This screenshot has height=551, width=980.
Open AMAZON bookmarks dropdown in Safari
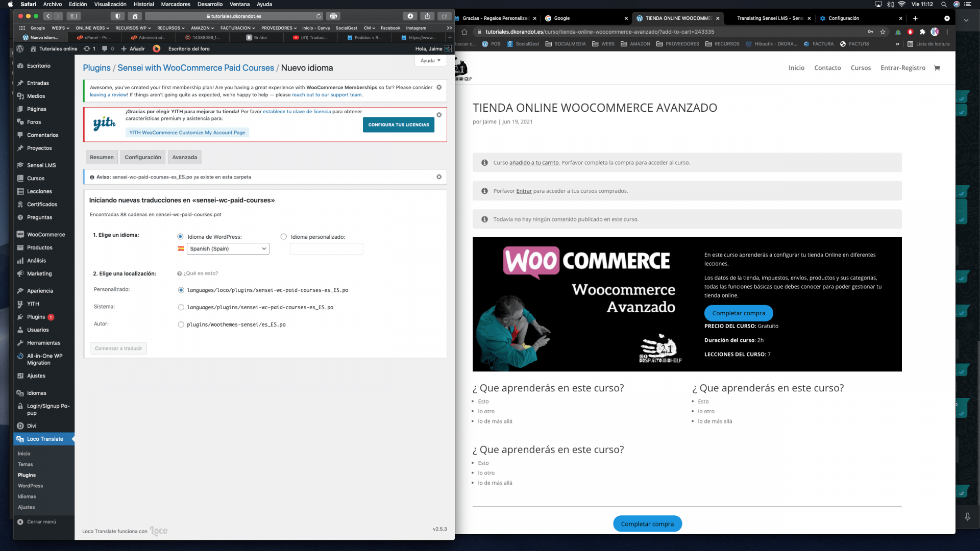203,28
